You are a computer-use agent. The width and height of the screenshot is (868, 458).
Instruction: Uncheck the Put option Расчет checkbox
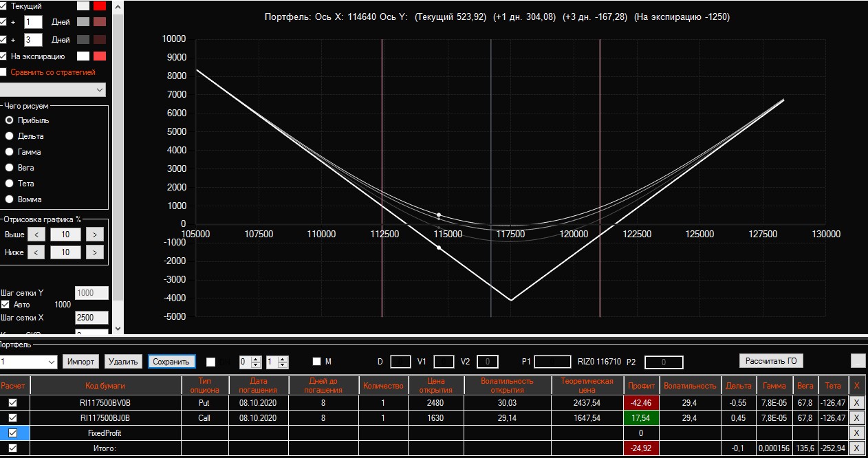tap(12, 403)
